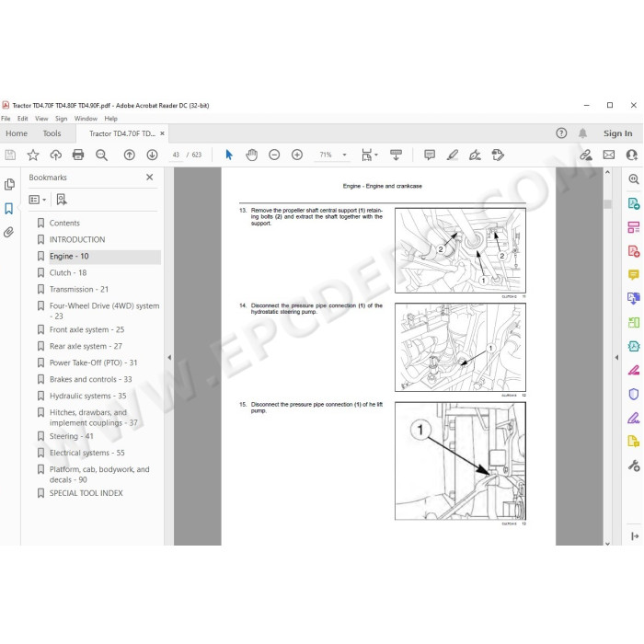Viewport: 644px width, 644px height.
Task: Open the Edit menu
Action: click(x=23, y=119)
